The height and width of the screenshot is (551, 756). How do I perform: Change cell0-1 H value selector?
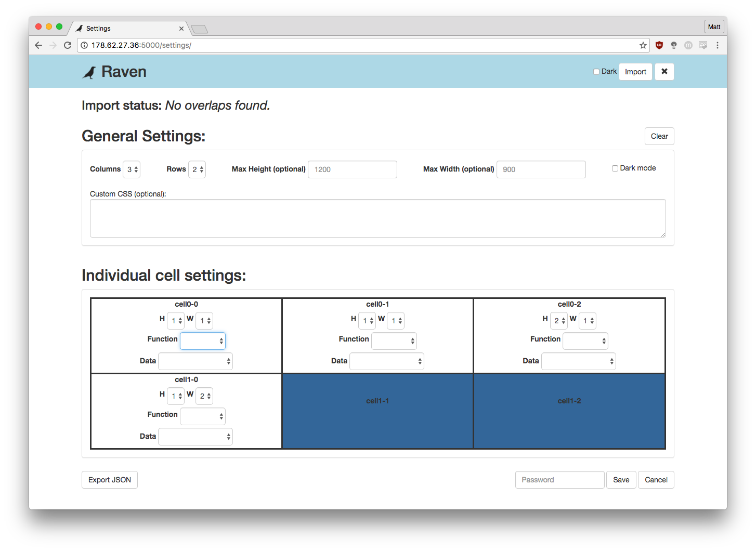click(367, 321)
